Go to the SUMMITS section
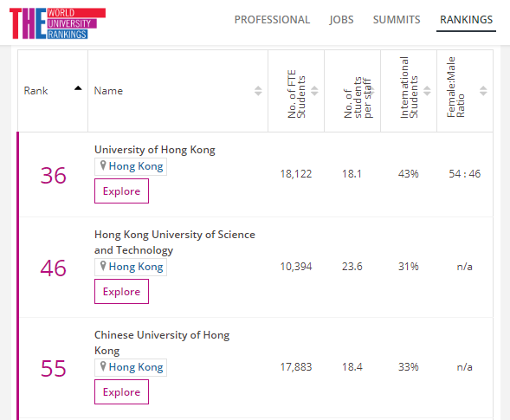The image size is (510, 420). click(397, 20)
